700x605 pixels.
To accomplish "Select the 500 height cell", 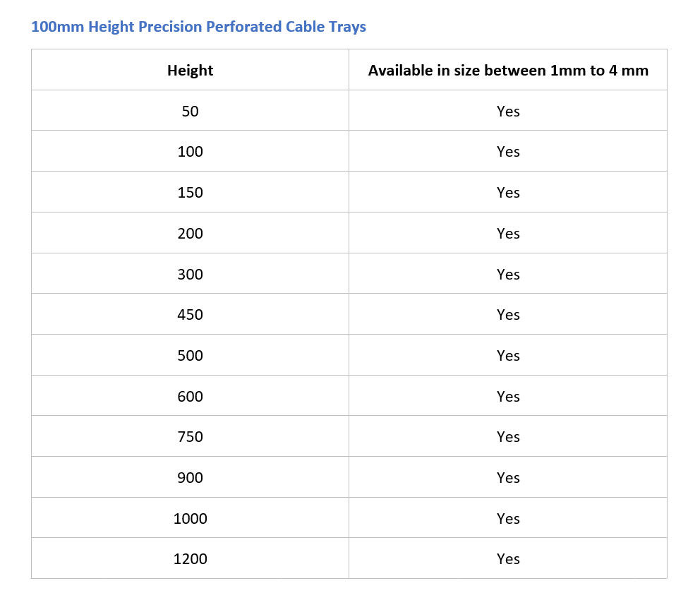I will tap(191, 355).
